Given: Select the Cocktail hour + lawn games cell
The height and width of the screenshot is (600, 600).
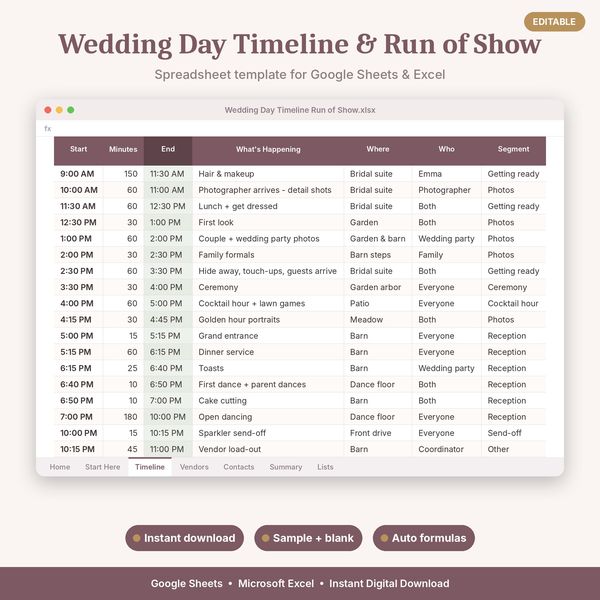Looking at the screenshot, I should click(268, 303).
